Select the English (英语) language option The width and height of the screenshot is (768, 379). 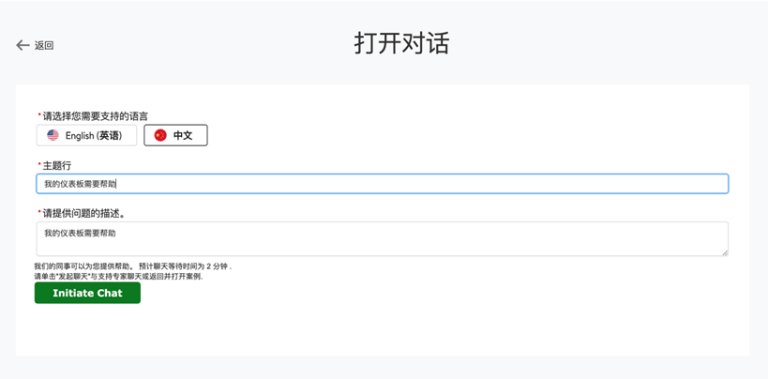click(86, 135)
